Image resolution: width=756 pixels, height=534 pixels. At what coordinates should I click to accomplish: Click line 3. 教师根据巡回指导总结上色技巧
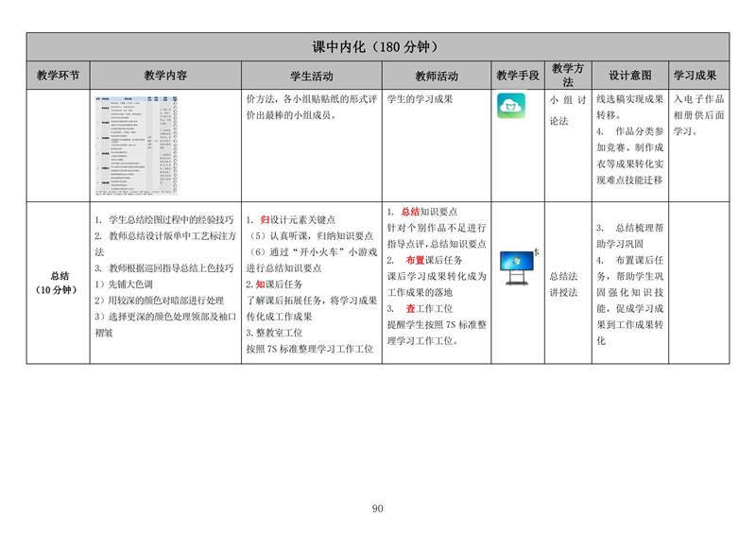click(163, 268)
